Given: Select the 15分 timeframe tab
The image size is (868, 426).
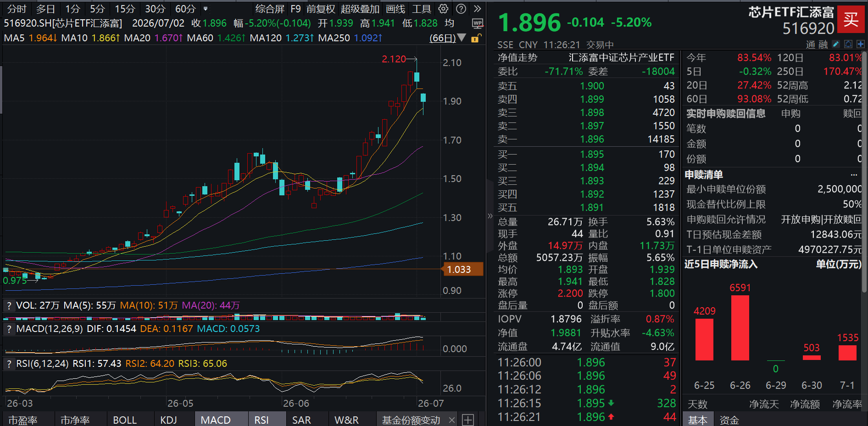Looking at the screenshot, I should point(125,9).
